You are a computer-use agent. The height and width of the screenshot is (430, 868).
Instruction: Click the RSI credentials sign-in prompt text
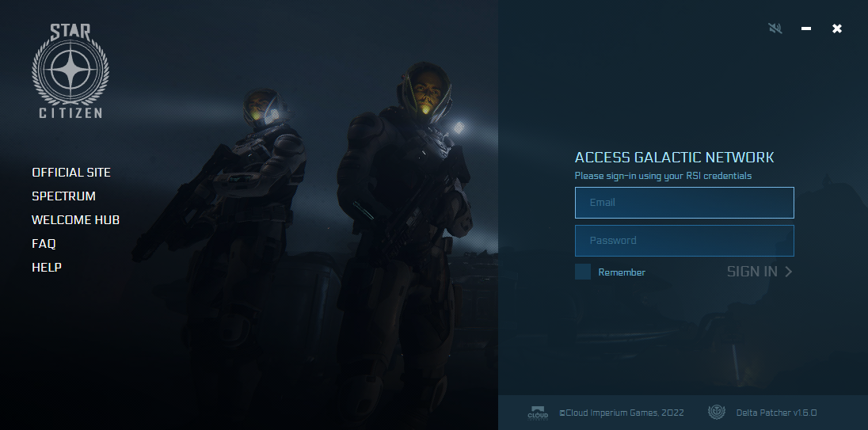[663, 176]
